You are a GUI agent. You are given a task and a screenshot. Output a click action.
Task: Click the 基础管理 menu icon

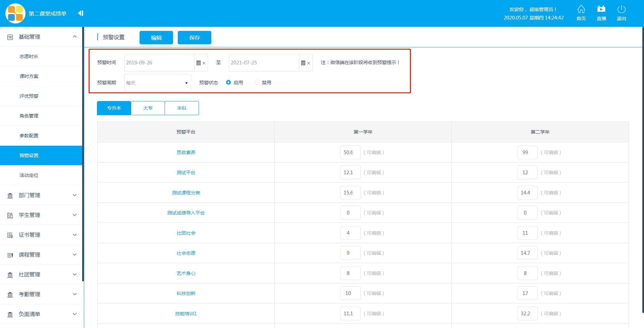[x=10, y=37]
